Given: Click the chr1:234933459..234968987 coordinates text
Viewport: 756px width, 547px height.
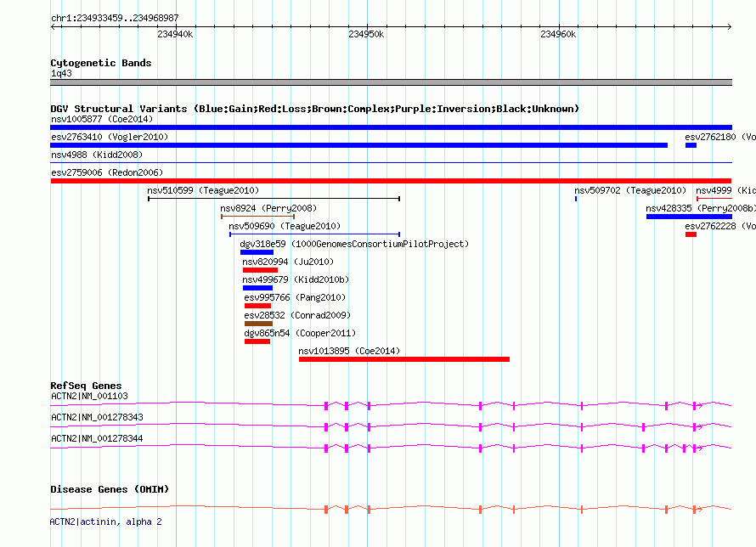Looking at the screenshot, I should click(x=115, y=19).
